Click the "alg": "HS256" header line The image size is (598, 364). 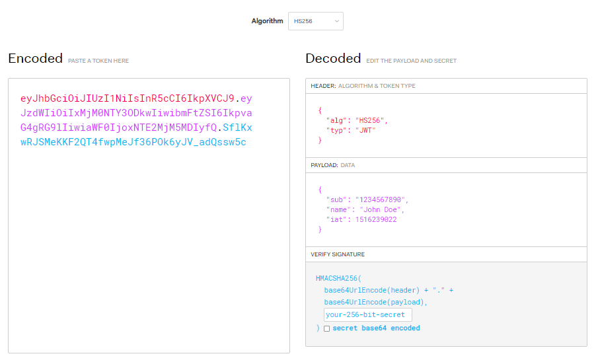[x=357, y=120]
